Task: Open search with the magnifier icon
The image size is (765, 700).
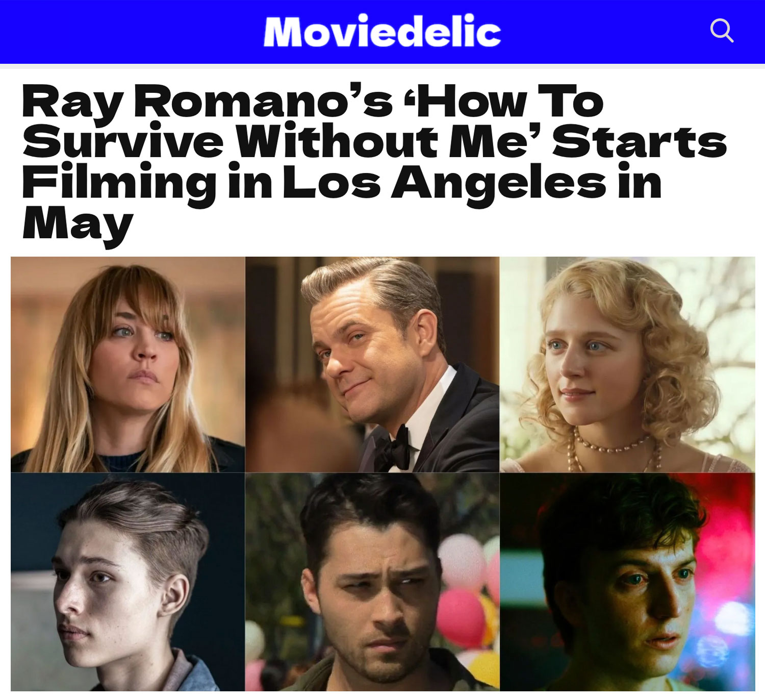Action: click(722, 31)
